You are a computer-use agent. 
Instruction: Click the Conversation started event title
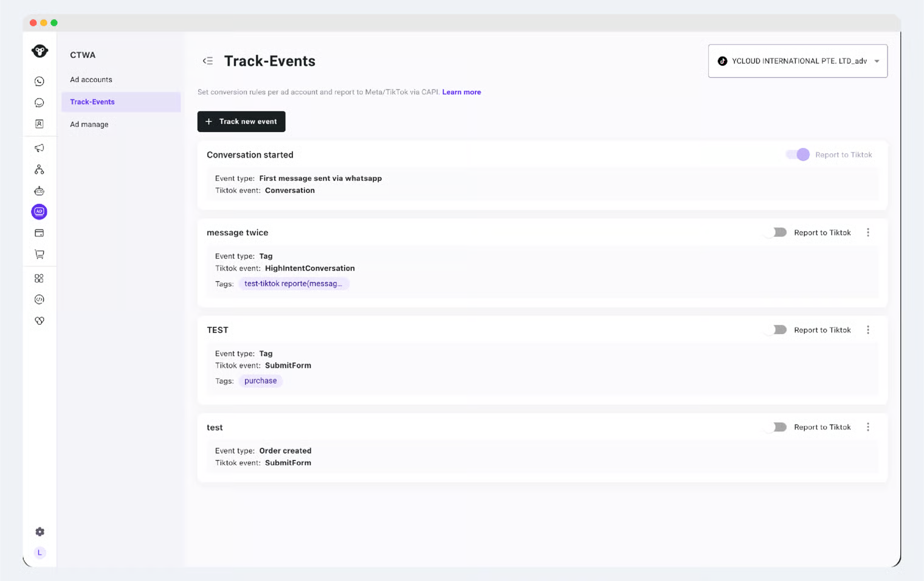(250, 155)
